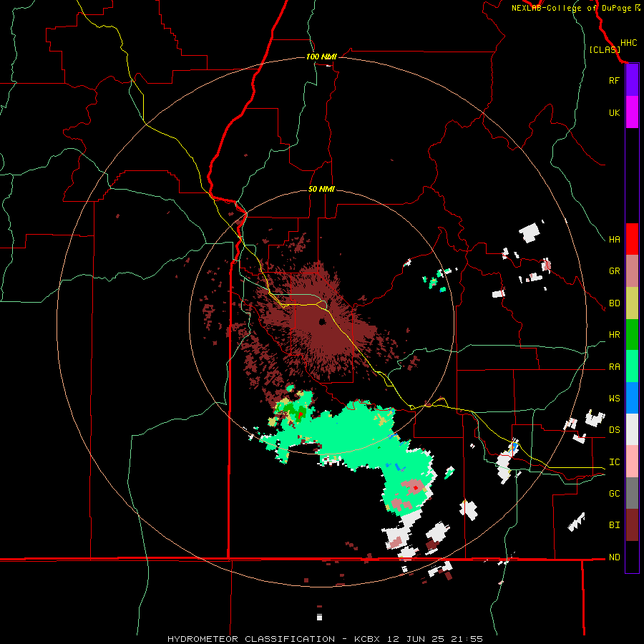Click the HR legend label
Image resolution: width=644 pixels, height=644 pixels.
pyautogui.click(x=614, y=335)
